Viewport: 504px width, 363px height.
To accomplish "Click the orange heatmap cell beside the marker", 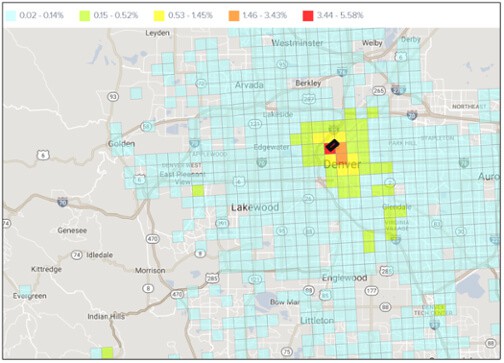I will [x=341, y=154].
